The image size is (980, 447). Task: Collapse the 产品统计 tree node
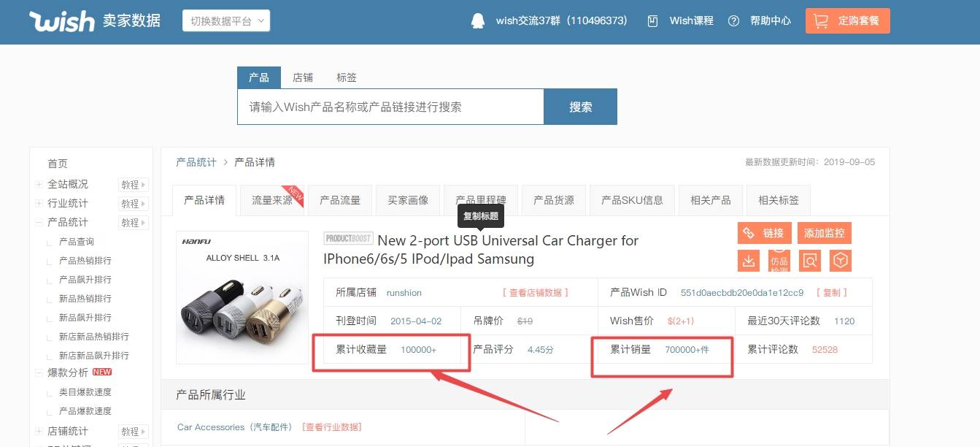[39, 222]
